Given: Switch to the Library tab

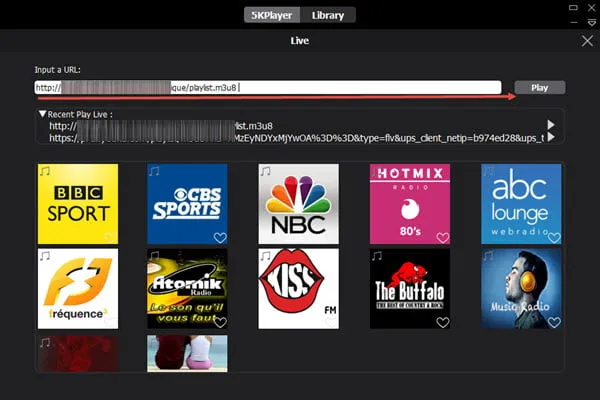Looking at the screenshot, I should [327, 15].
